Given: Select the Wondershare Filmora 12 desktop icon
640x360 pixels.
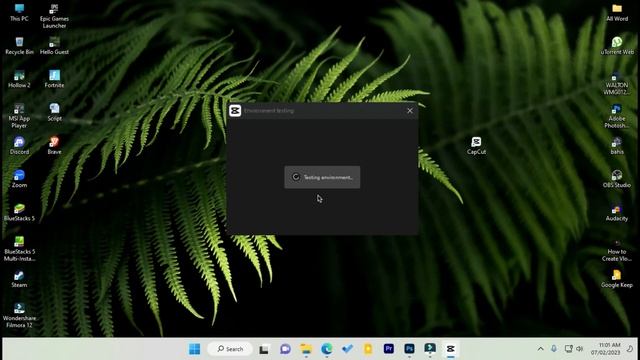Looking at the screenshot, I should [x=19, y=316].
